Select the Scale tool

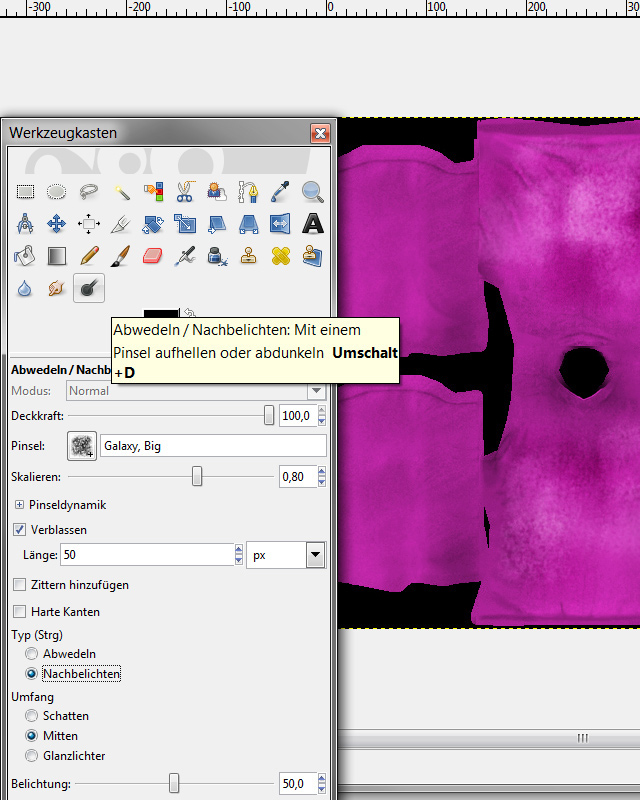pos(185,224)
